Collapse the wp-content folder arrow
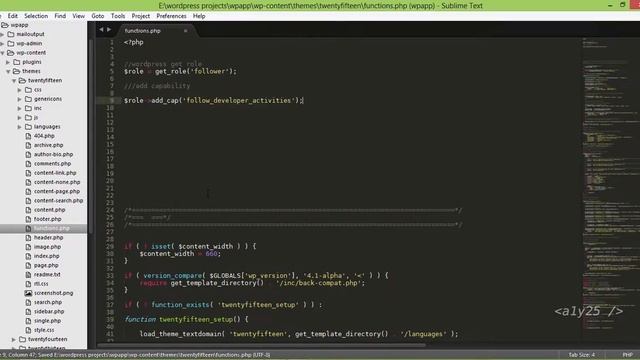Viewport: 640px width, 360px height. (x=2, y=53)
